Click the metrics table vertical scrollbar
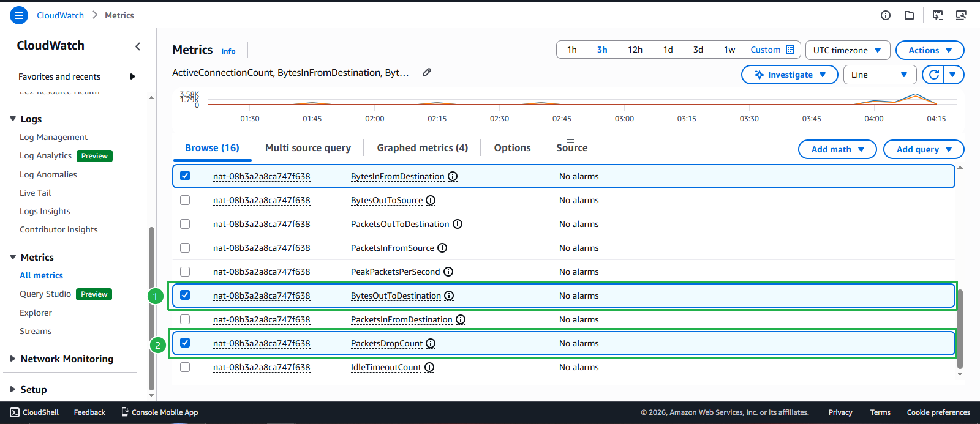980x424 pixels. [x=960, y=329]
